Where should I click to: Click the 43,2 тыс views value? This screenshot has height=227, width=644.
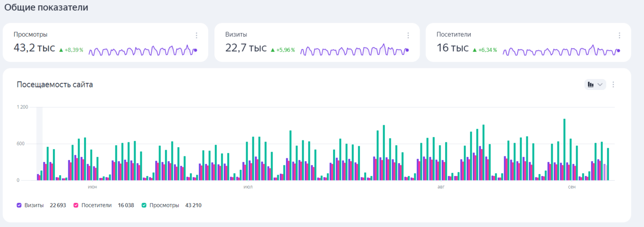[35, 48]
